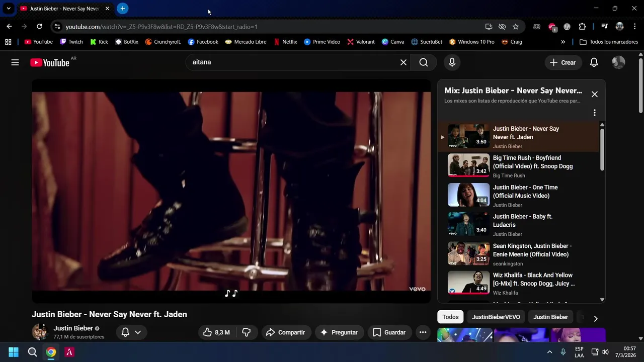Click the playlist panel scrollbar
The width and height of the screenshot is (644, 362).
coord(602,150)
